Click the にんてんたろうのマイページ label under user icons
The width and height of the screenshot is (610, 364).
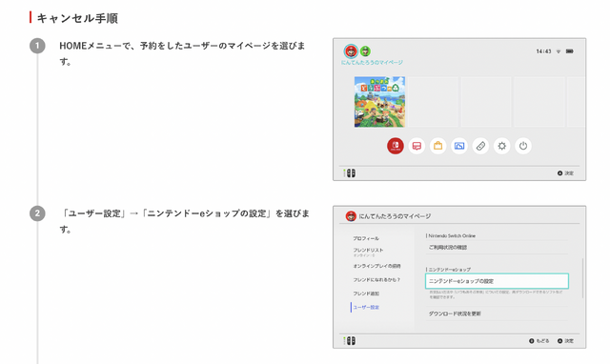click(x=372, y=62)
